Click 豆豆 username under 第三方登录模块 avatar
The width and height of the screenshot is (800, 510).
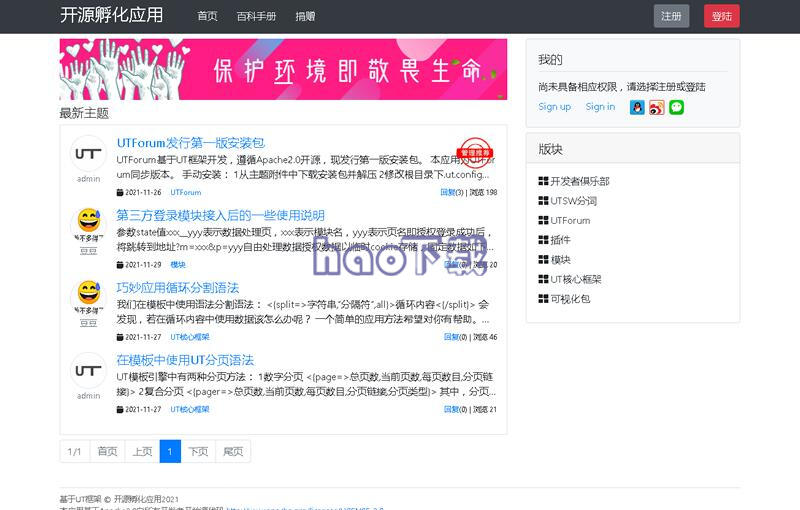coord(89,251)
